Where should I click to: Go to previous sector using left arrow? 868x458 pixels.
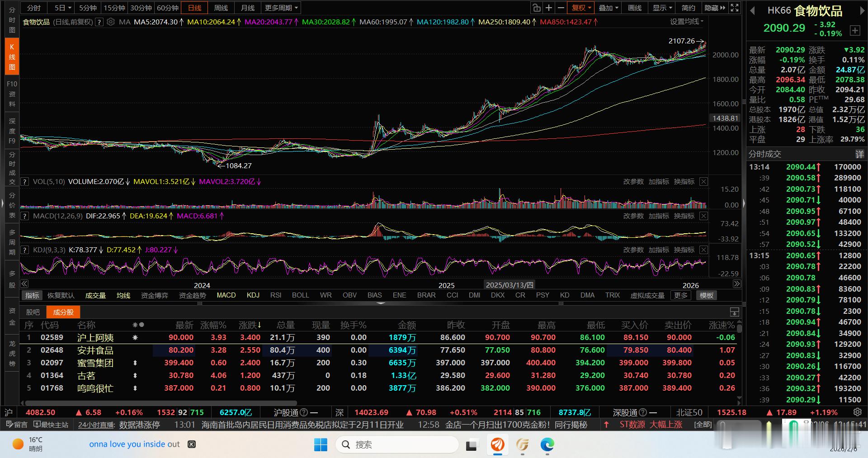[x=752, y=10]
